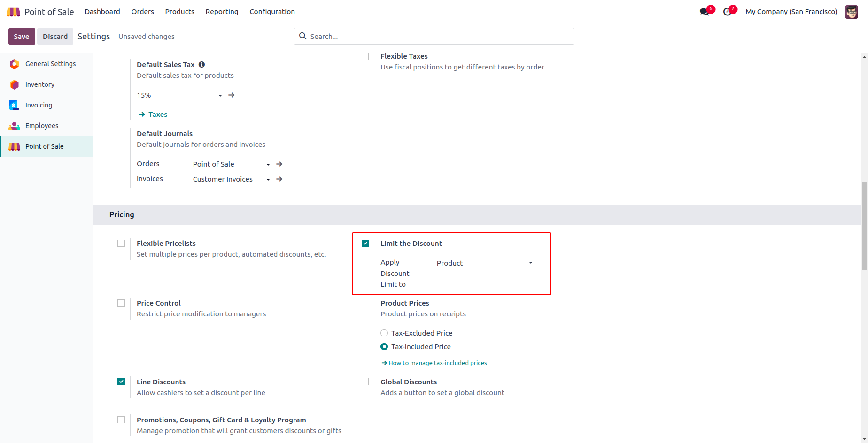
Task: Open the external link arrow for Orders journal
Action: 279,164
